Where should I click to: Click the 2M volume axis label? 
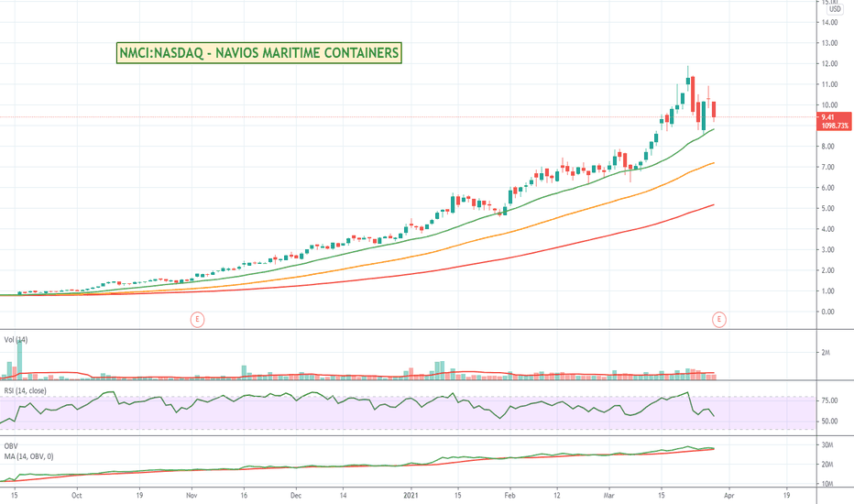click(x=826, y=353)
